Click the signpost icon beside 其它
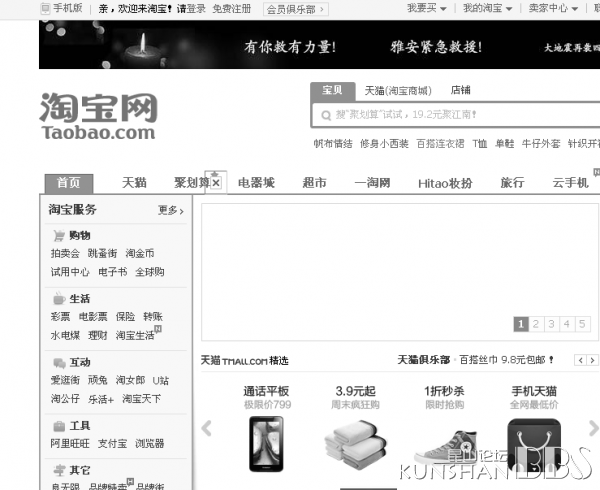 click(59, 470)
